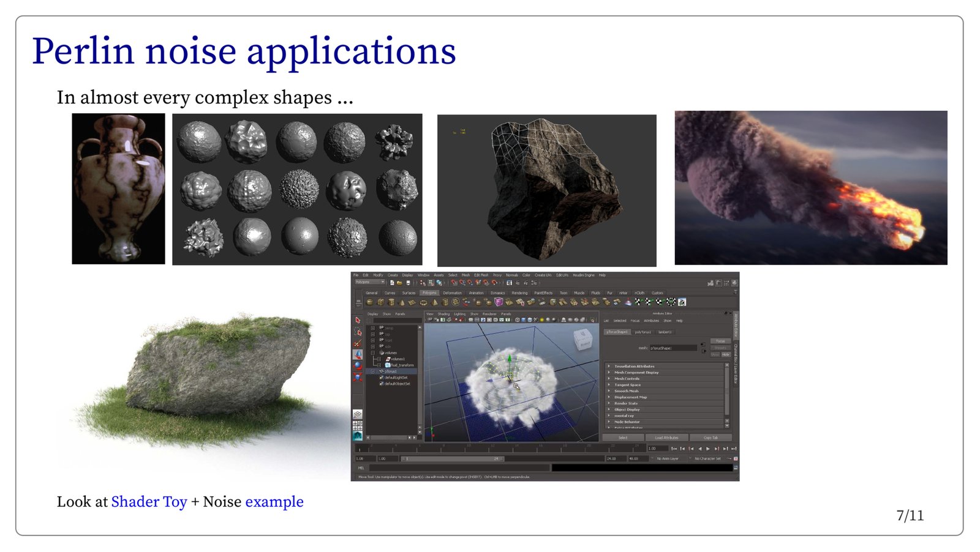Viewport: 980px width, 552px height.
Task: Open the Shader Toy link
Action: pos(149,502)
